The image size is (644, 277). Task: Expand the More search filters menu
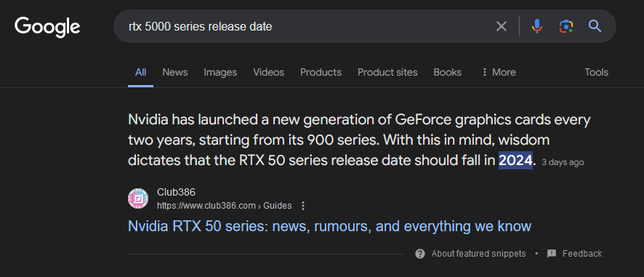pos(498,72)
